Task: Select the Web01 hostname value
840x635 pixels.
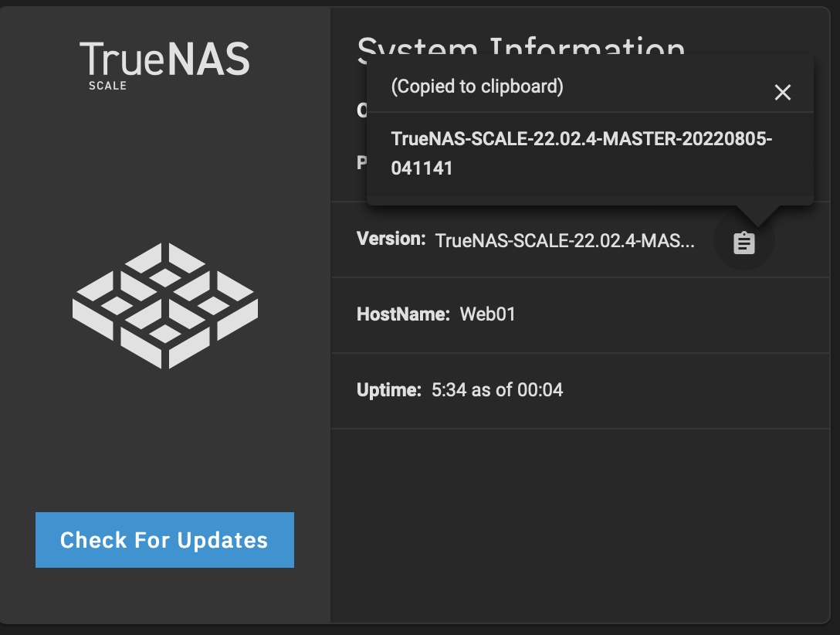Action: (x=487, y=314)
